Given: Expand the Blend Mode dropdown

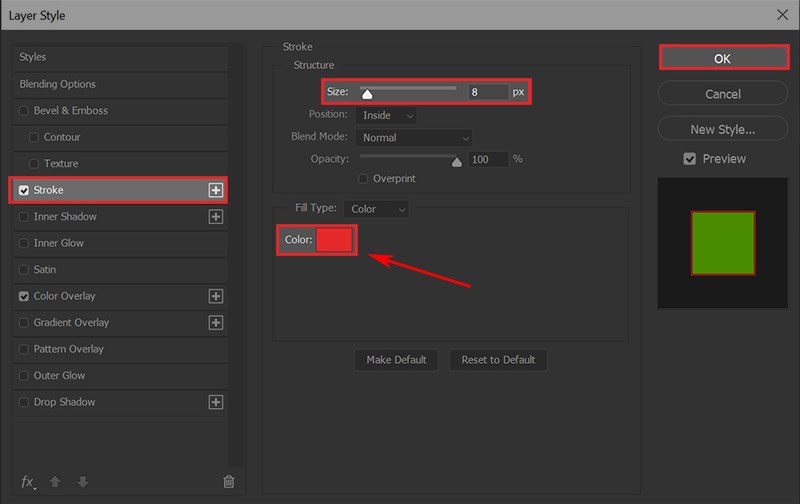Looking at the screenshot, I should (x=413, y=137).
